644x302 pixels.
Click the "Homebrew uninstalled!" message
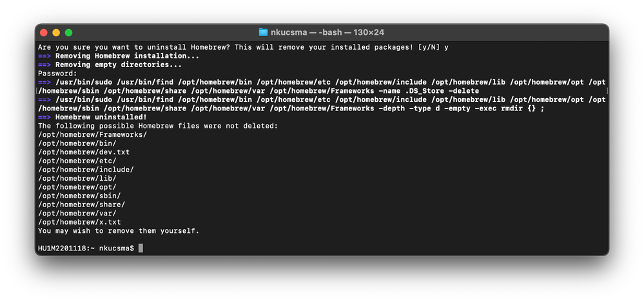[x=101, y=117]
